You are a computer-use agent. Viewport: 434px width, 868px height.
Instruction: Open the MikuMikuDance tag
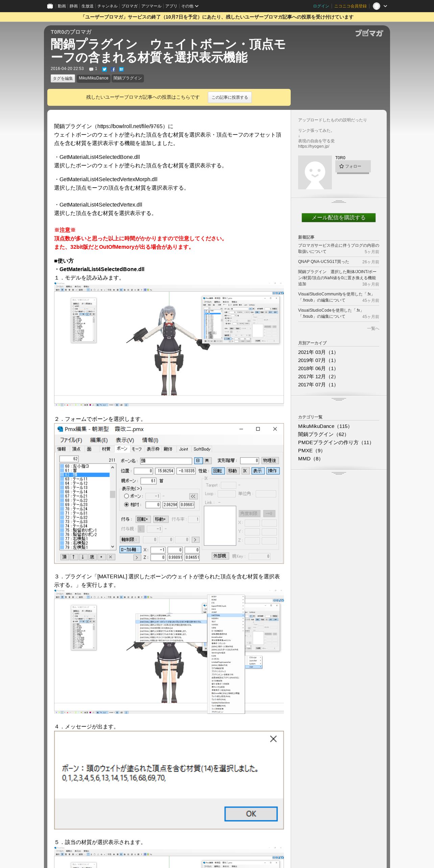point(93,78)
